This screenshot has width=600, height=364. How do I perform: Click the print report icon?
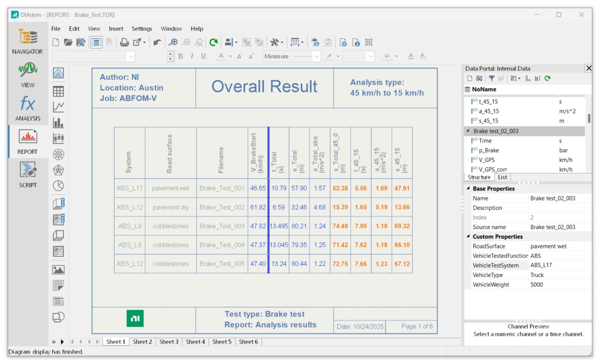click(124, 42)
